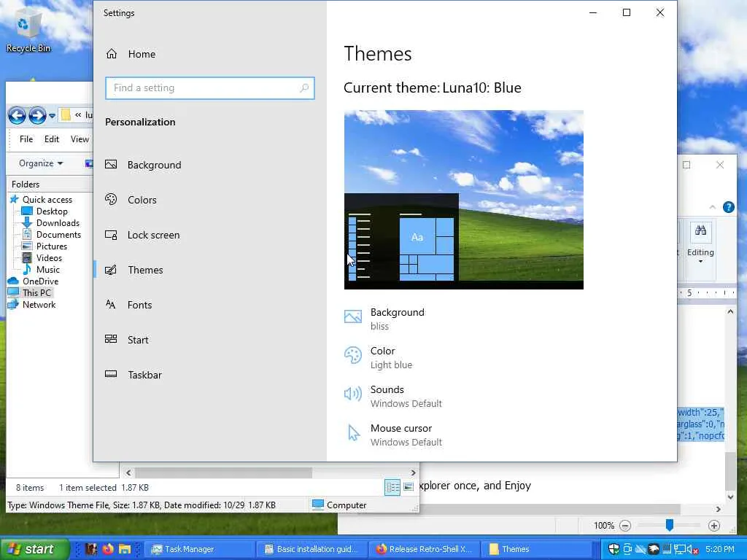Click Explorer horizontal scrollbar left arrow
Image resolution: width=747 pixels, height=560 pixels.
pyautogui.click(x=128, y=472)
